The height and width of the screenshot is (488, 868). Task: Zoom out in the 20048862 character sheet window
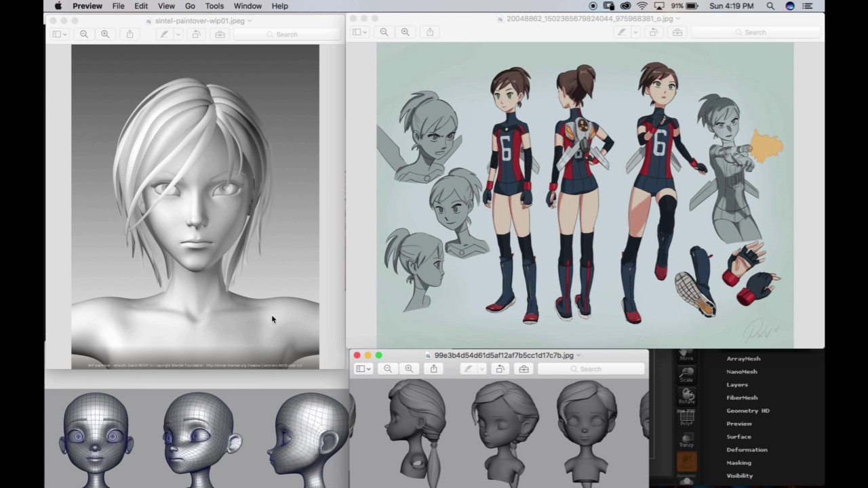point(384,32)
